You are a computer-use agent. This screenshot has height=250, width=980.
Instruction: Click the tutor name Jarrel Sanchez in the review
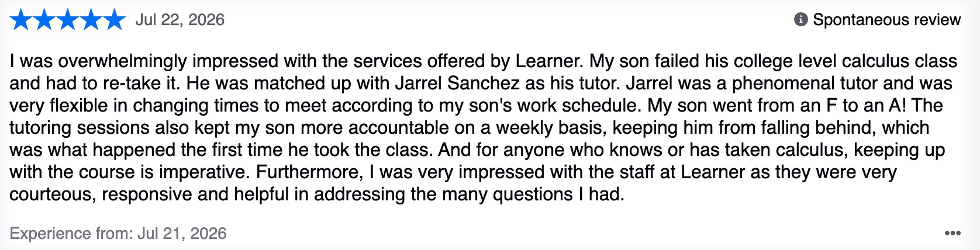click(457, 83)
